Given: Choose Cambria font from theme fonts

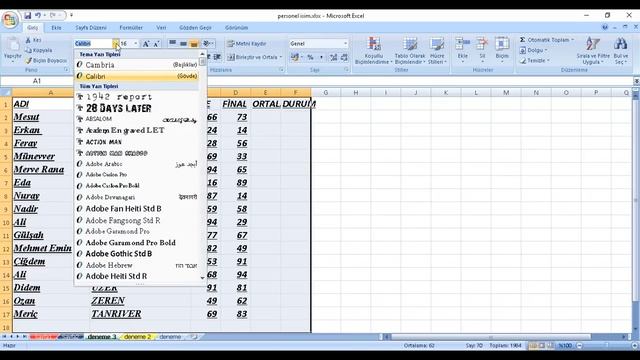Looking at the screenshot, I should pos(137,65).
